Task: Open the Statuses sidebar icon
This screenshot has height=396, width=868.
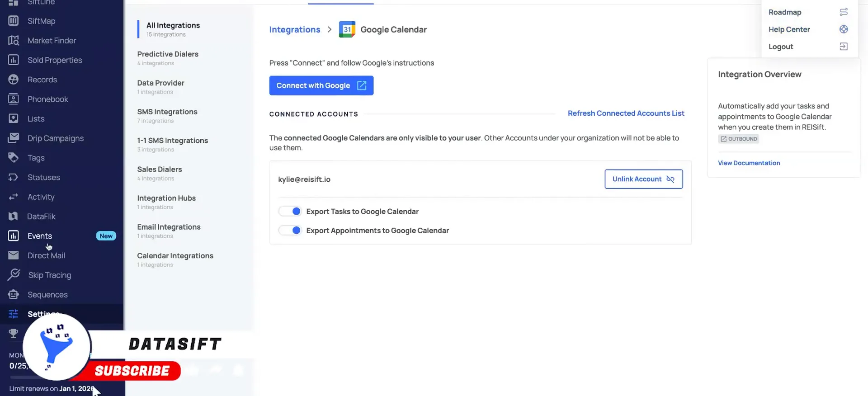Action: pos(14,177)
